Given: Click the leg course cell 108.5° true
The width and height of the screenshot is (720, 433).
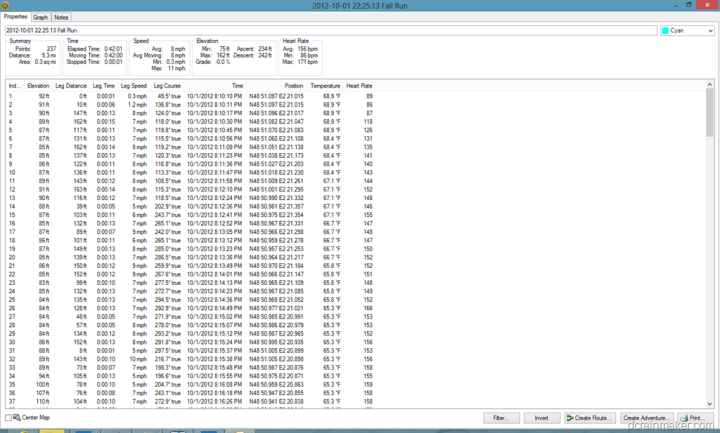Looking at the screenshot, I should (168, 181).
